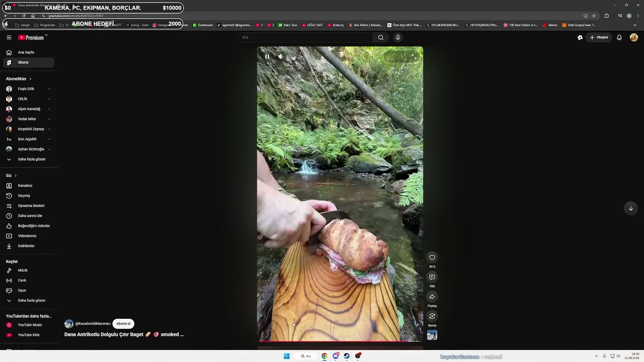This screenshot has height=362, width=644.
Task: Open Chrome from the taskbar
Action: tap(325, 356)
